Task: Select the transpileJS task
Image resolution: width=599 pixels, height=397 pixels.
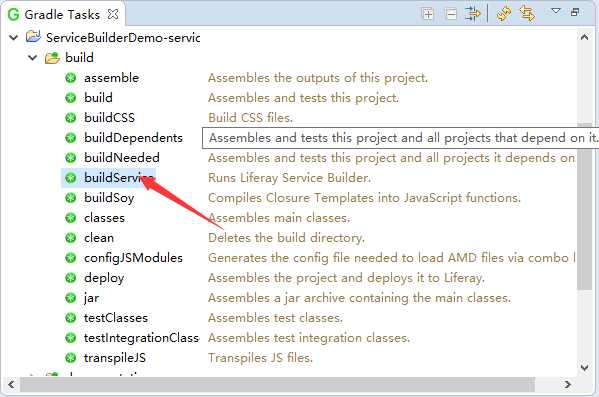Action: tap(115, 358)
